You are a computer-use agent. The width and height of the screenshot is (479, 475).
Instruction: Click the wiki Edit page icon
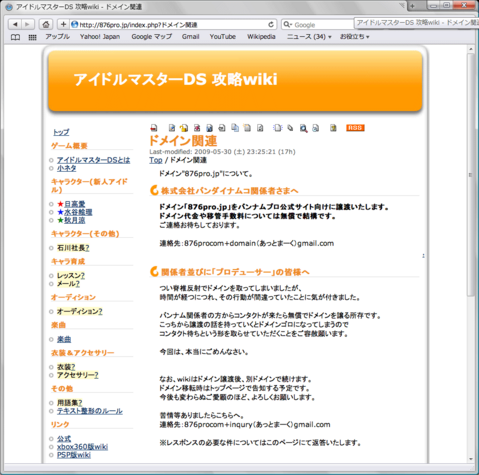point(172,128)
